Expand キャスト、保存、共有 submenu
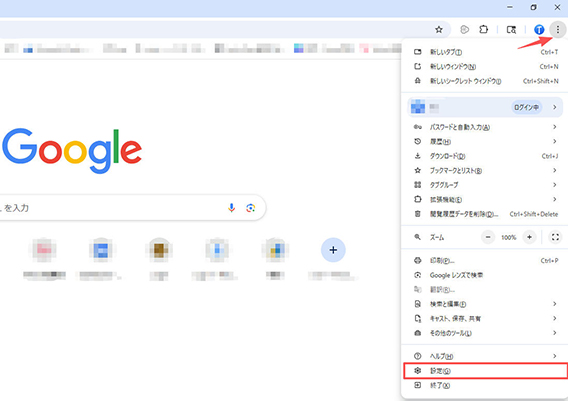This screenshot has width=568, height=401. [484, 319]
